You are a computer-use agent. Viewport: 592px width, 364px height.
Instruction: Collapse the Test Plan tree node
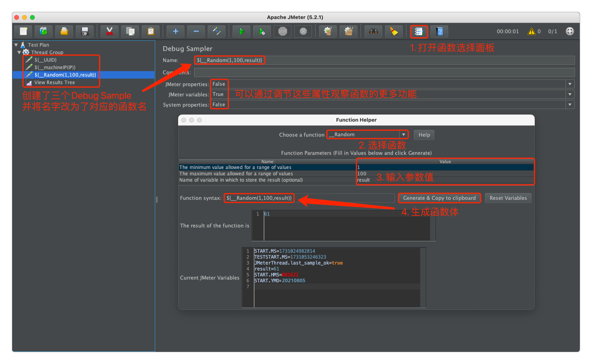click(16, 45)
